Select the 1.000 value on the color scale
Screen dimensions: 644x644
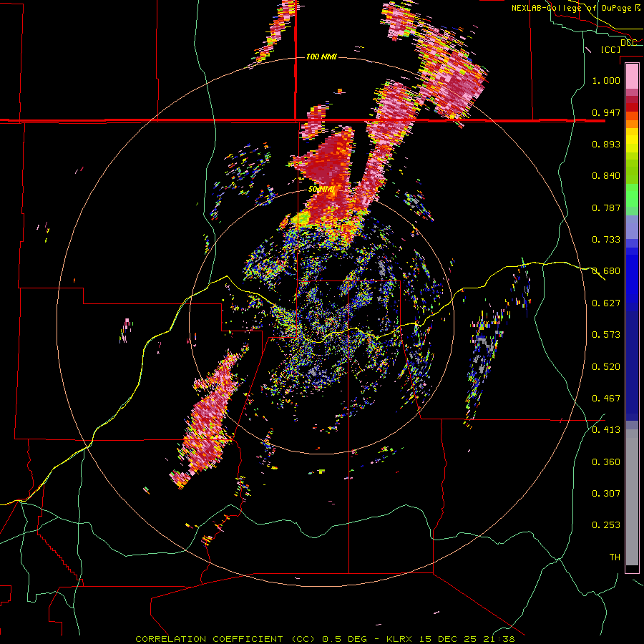pos(606,80)
